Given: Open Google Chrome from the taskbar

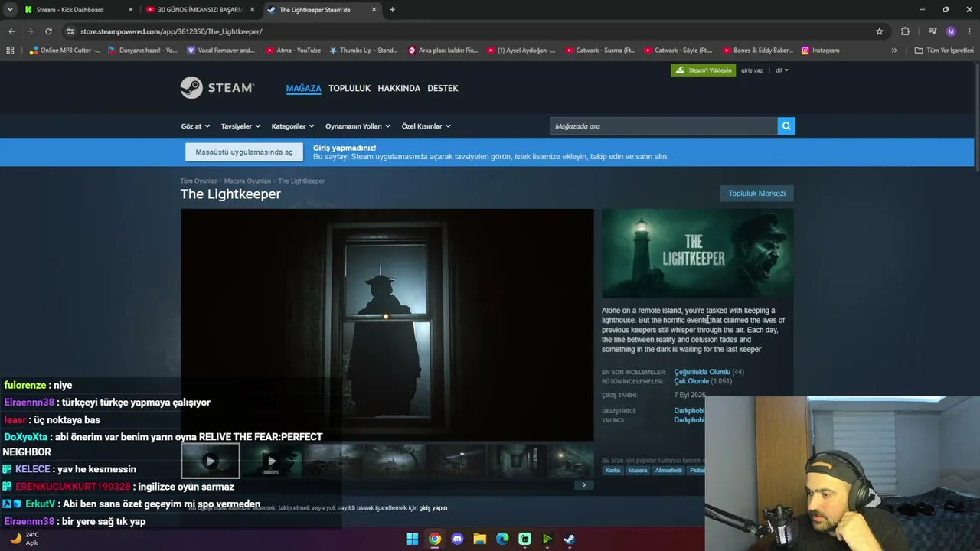Looking at the screenshot, I should pyautogui.click(x=435, y=539).
